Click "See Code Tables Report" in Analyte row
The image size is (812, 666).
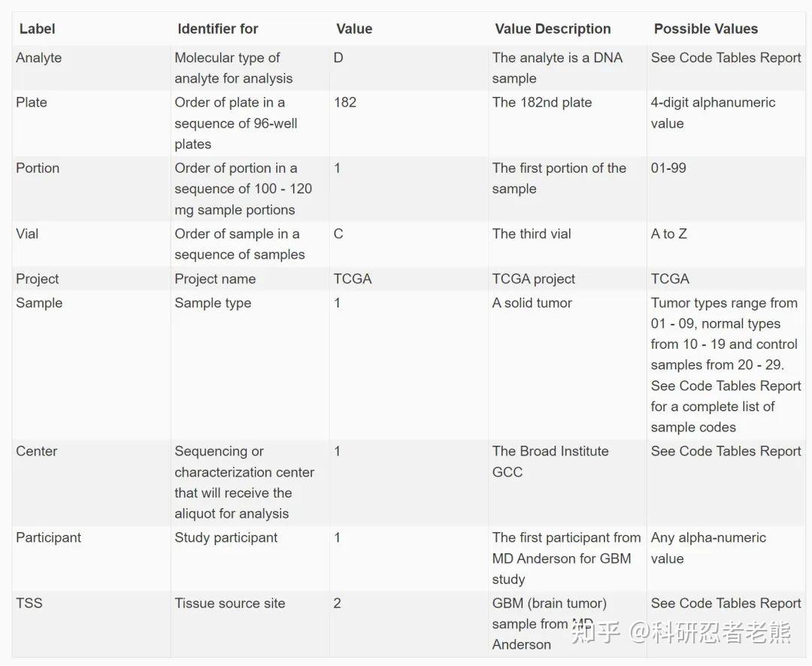[726, 58]
